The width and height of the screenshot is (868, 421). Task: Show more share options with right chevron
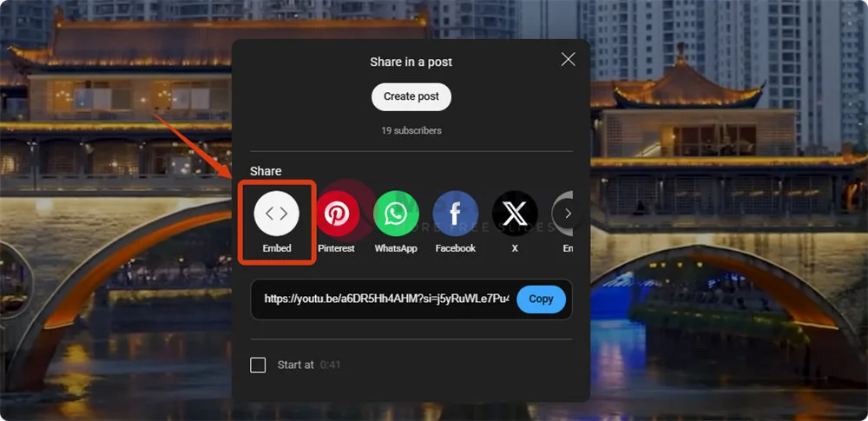pos(568,214)
